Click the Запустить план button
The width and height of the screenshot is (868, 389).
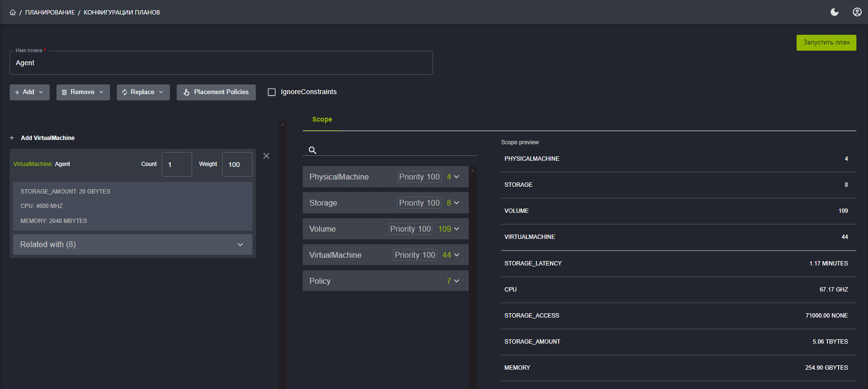click(826, 42)
